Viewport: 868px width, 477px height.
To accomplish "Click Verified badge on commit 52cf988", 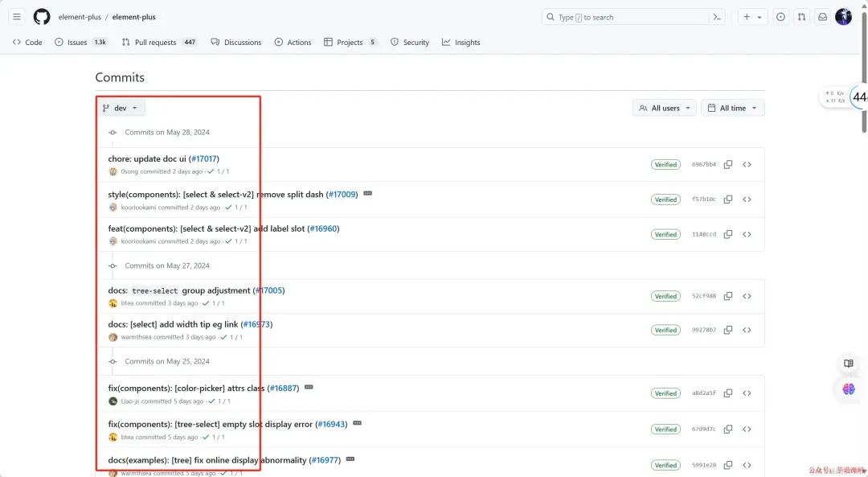I will pyautogui.click(x=665, y=296).
